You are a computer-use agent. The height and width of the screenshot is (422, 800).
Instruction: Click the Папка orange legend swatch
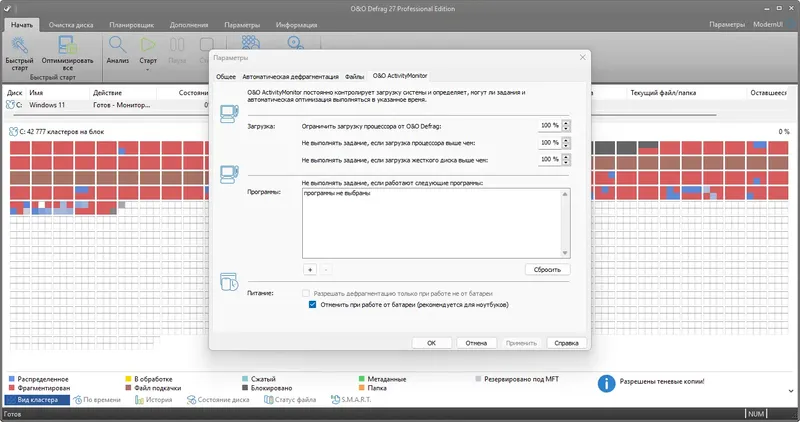click(362, 388)
